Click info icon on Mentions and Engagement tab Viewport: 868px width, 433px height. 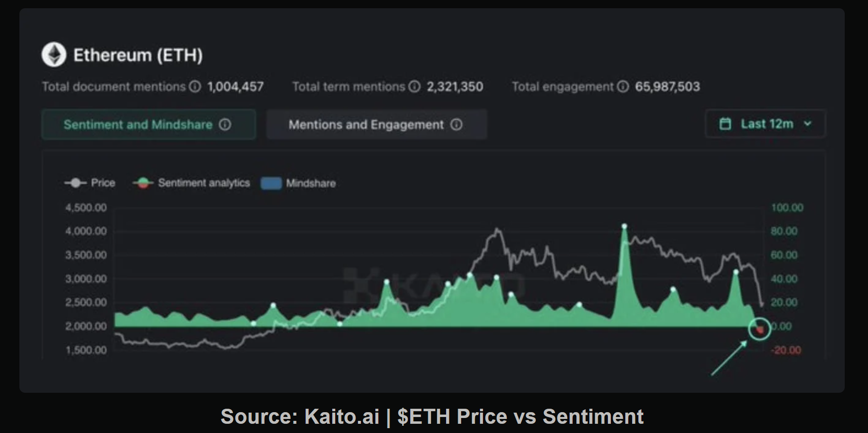pos(456,125)
